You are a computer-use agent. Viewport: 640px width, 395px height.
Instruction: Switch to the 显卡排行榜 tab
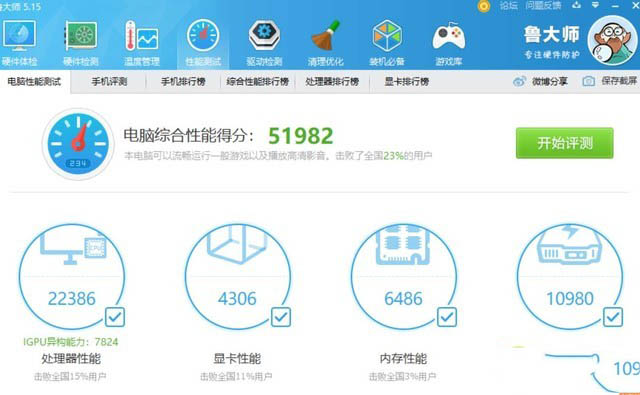coord(407,82)
